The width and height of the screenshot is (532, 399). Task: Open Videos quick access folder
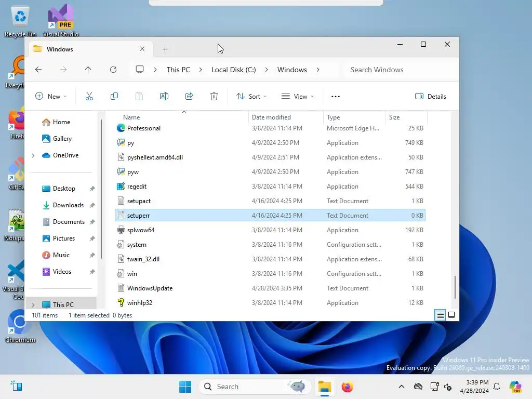click(x=63, y=272)
